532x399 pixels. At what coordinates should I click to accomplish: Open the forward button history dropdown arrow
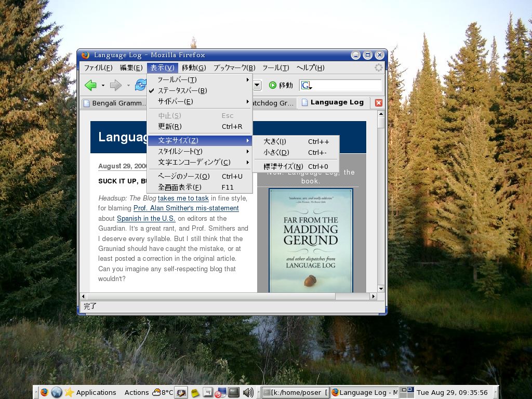[x=128, y=86]
